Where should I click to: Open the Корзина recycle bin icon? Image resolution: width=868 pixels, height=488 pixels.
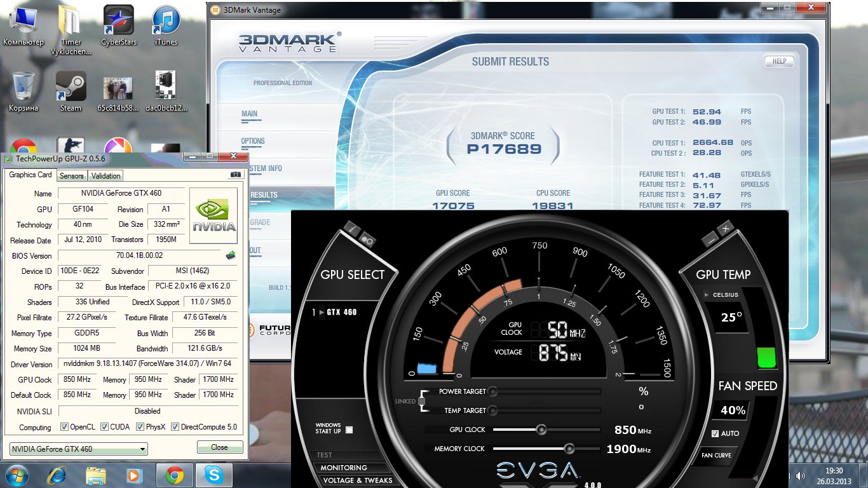[24, 91]
